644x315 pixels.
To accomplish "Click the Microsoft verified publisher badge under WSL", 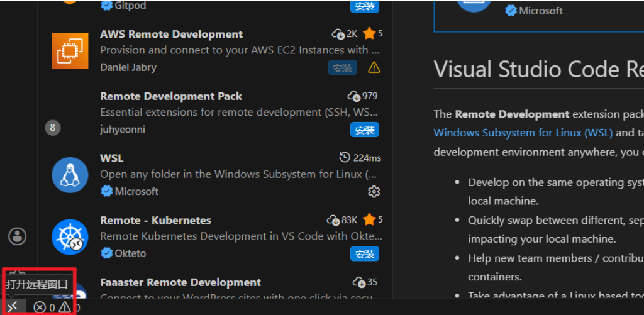I will click(x=106, y=191).
